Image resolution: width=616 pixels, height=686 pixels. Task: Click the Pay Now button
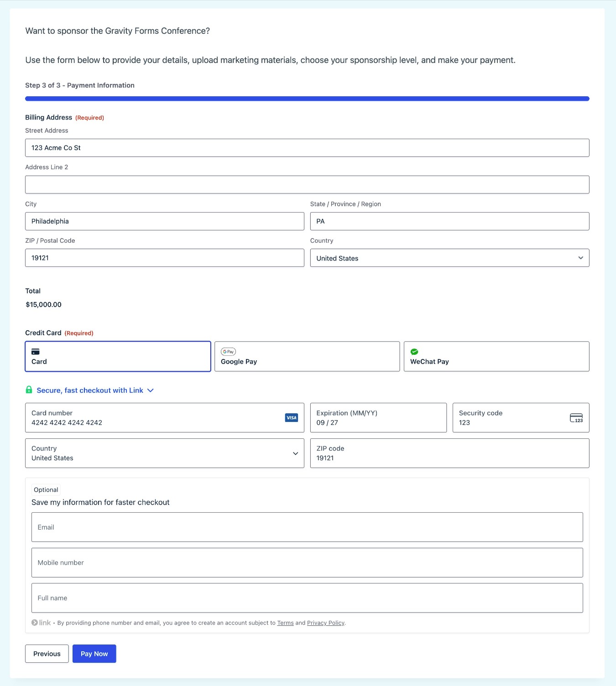(x=94, y=653)
